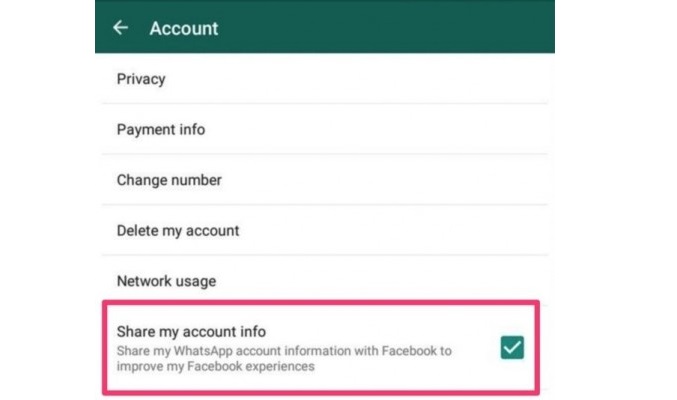Click the Account header title

(184, 28)
